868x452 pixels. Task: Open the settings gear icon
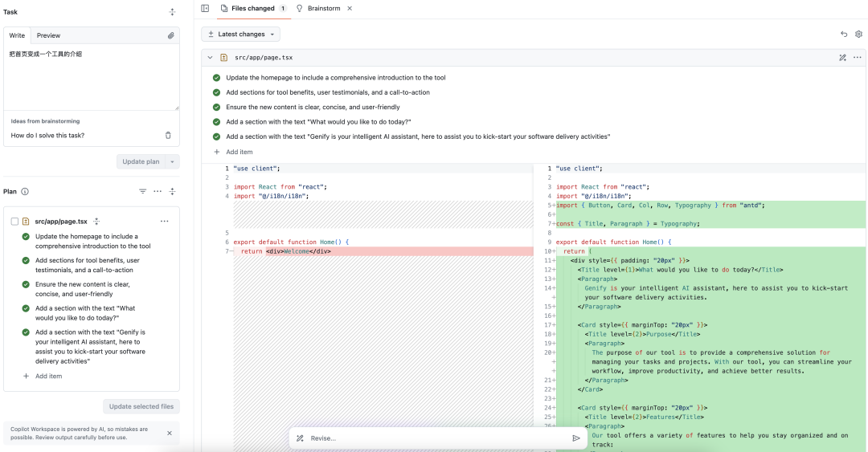click(x=858, y=35)
